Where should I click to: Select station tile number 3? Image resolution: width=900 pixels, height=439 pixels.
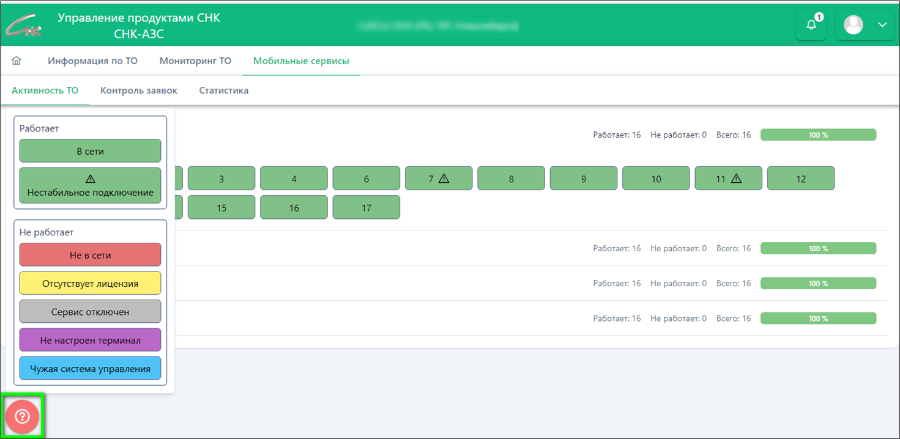coord(221,179)
